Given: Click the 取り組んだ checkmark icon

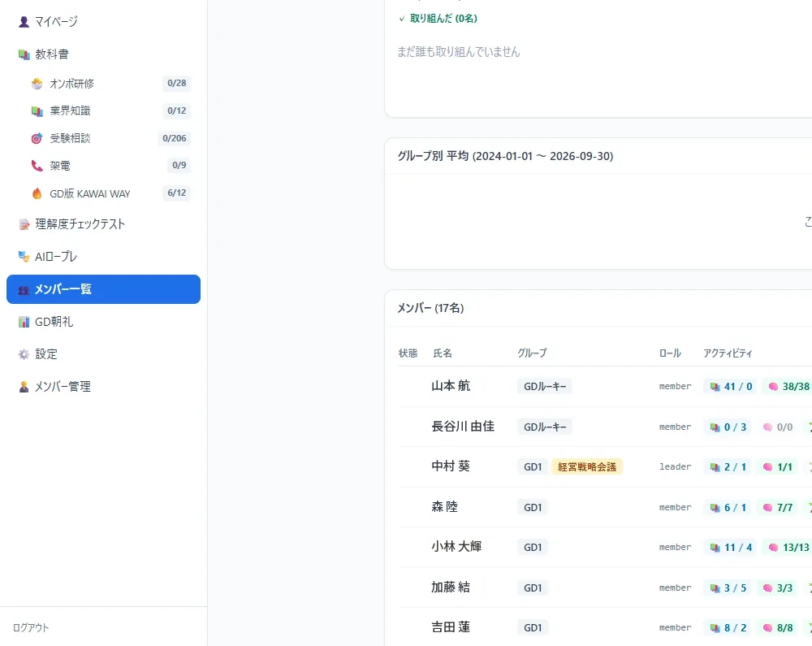Looking at the screenshot, I should pos(402,19).
